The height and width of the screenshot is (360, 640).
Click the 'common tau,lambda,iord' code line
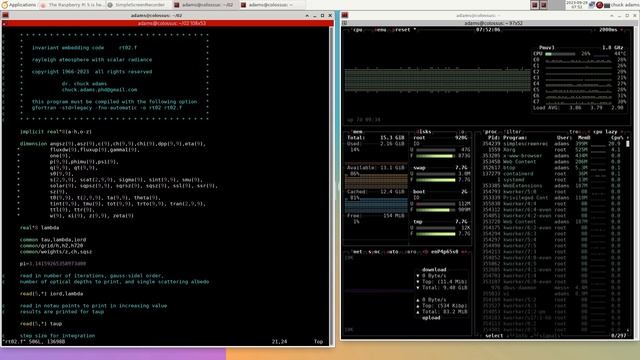point(53,240)
